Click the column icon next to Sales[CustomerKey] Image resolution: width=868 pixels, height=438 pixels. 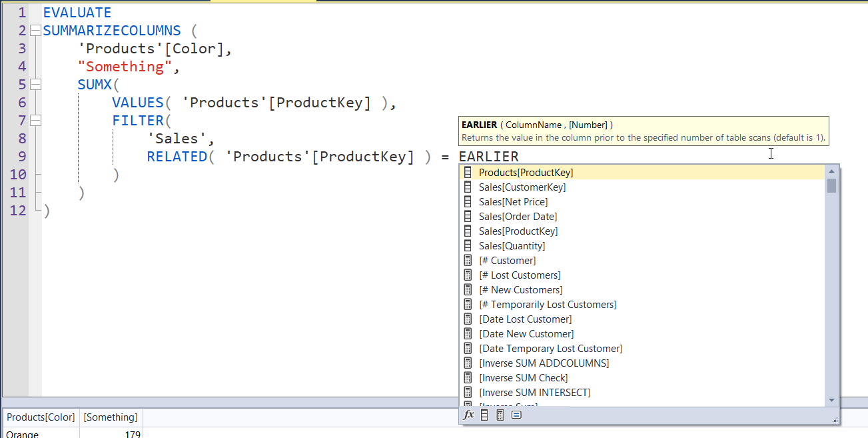[467, 187]
